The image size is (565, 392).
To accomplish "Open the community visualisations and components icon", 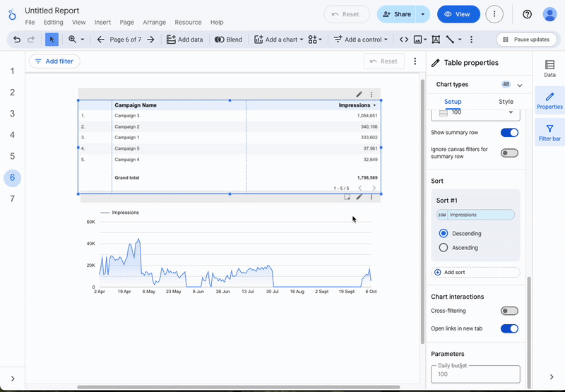I will [x=314, y=40].
